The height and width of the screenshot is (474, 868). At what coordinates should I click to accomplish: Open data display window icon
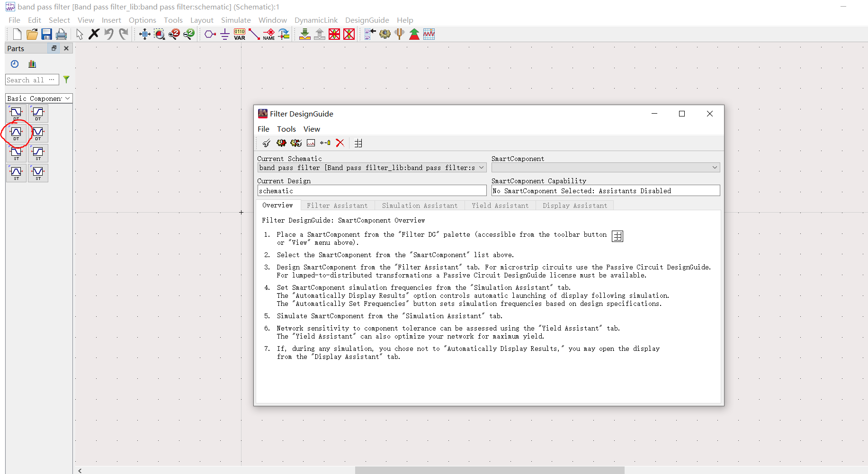(429, 34)
